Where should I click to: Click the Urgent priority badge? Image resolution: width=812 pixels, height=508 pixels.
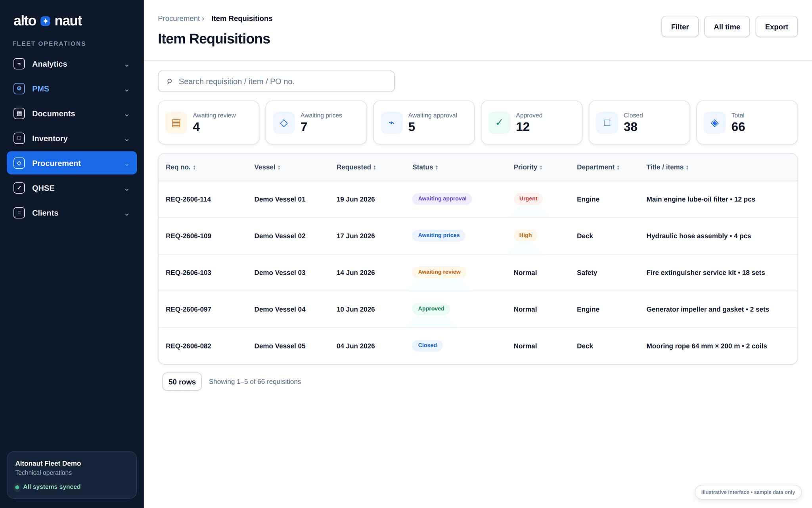(528, 198)
